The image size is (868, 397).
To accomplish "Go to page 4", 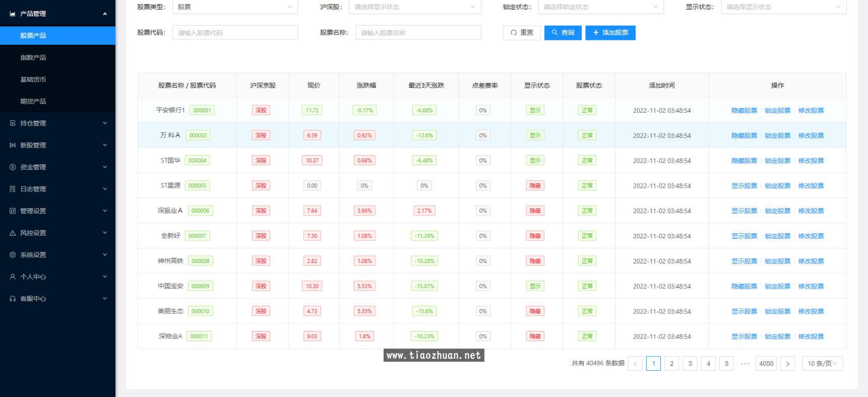I will point(708,363).
